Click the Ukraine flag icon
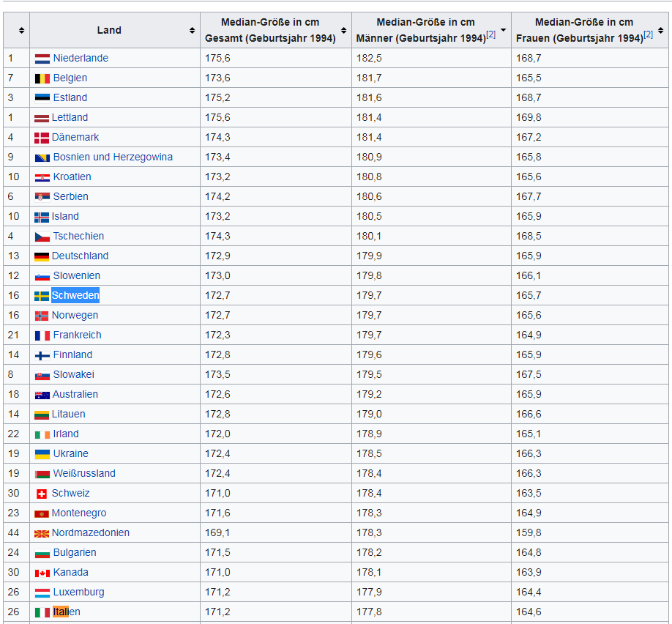Viewport: 672px width, 624px height. click(42, 454)
